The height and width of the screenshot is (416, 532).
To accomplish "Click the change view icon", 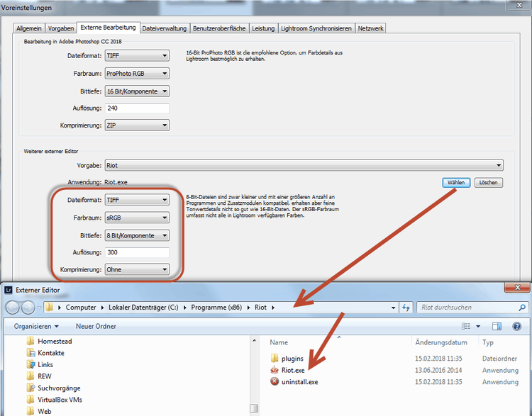I will 467,326.
